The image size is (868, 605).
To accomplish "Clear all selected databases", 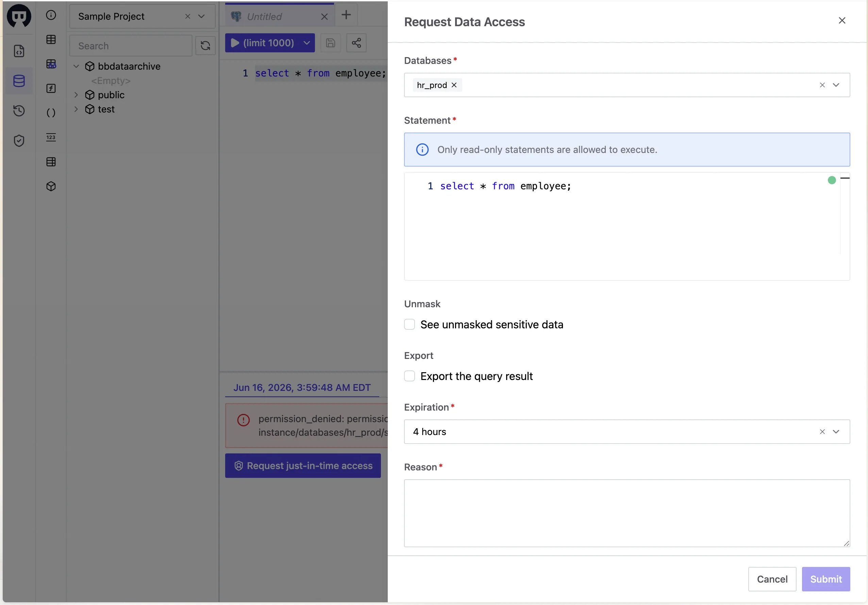I will (x=822, y=85).
